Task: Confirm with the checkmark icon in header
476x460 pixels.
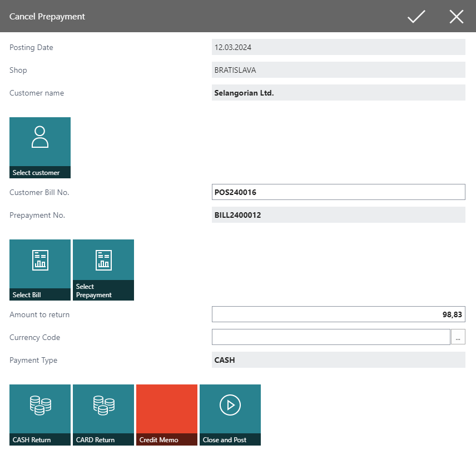Action: point(416,16)
